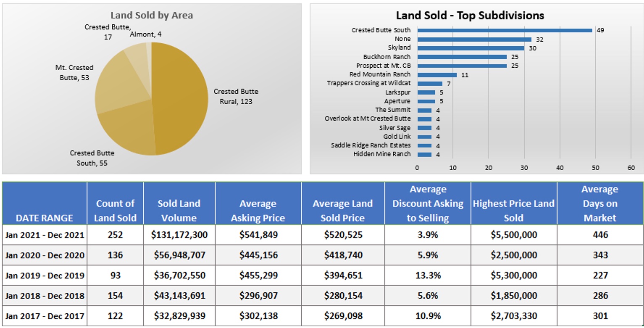Select the Jan 2017 - Dec 2017 row label

tap(45, 316)
